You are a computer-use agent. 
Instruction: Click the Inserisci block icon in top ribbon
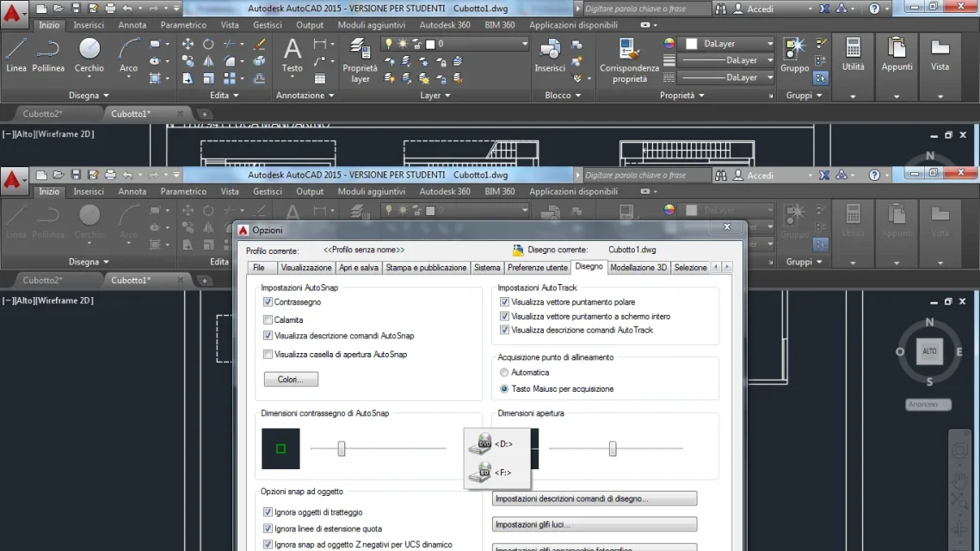click(x=550, y=55)
